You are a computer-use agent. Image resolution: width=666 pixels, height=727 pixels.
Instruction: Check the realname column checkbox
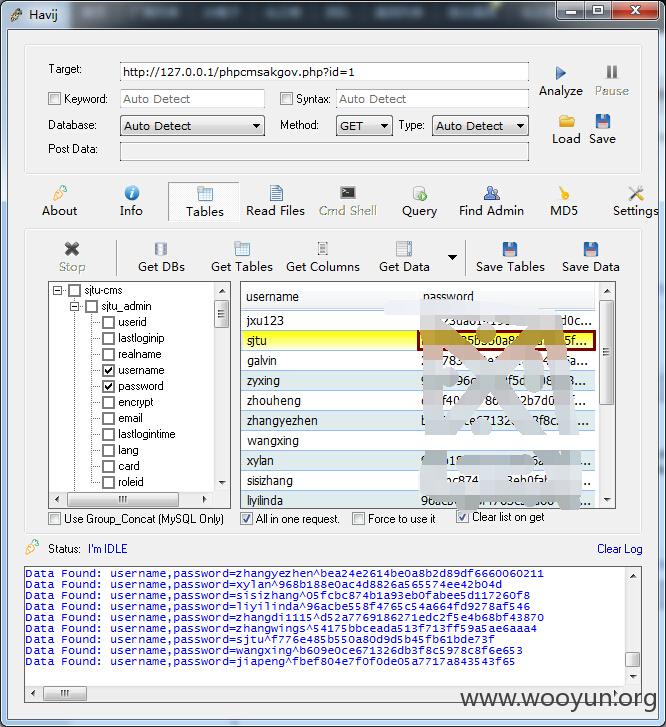coord(109,354)
